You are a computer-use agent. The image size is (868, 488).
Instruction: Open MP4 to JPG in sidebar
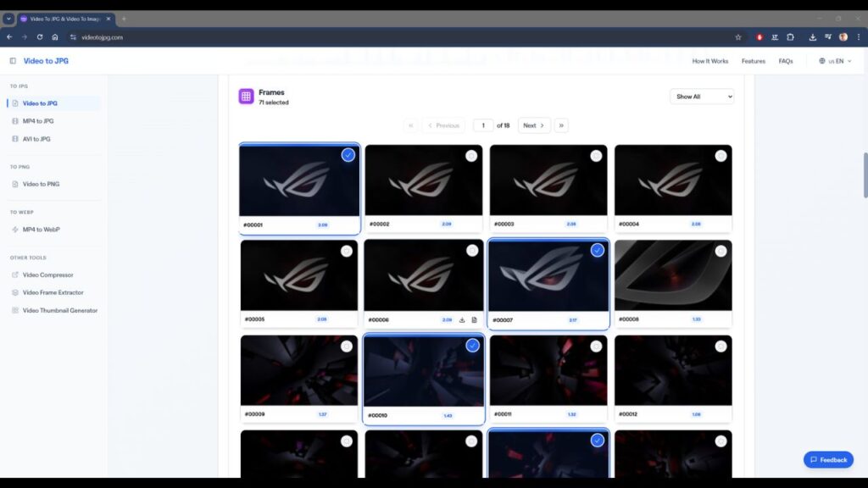tap(38, 121)
